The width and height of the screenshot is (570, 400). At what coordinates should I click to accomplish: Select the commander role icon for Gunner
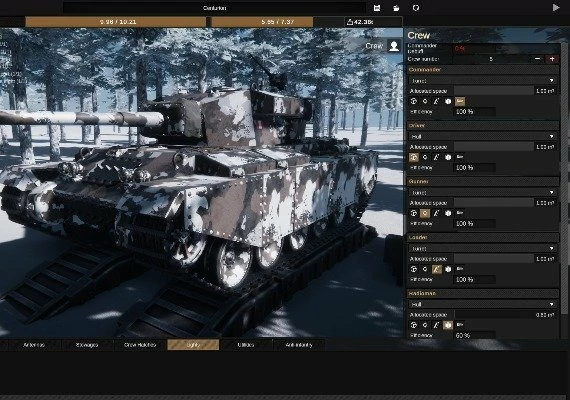point(460,213)
